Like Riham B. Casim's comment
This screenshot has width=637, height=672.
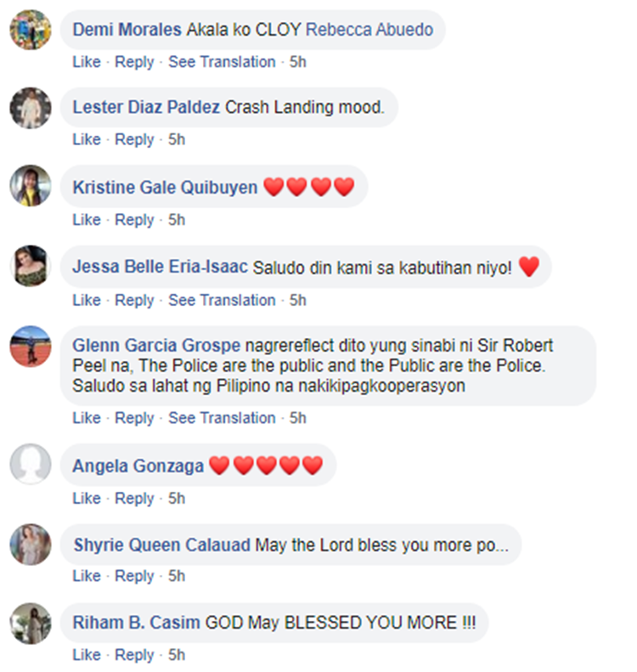[87, 655]
